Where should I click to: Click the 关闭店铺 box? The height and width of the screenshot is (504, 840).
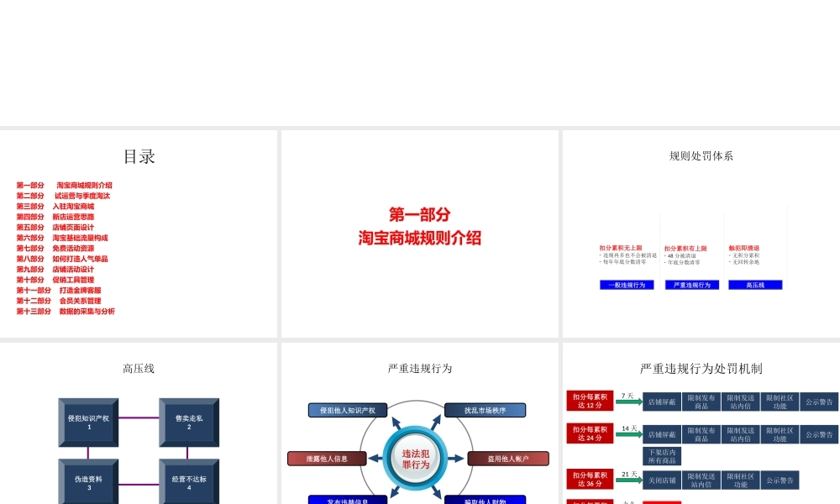[662, 480]
